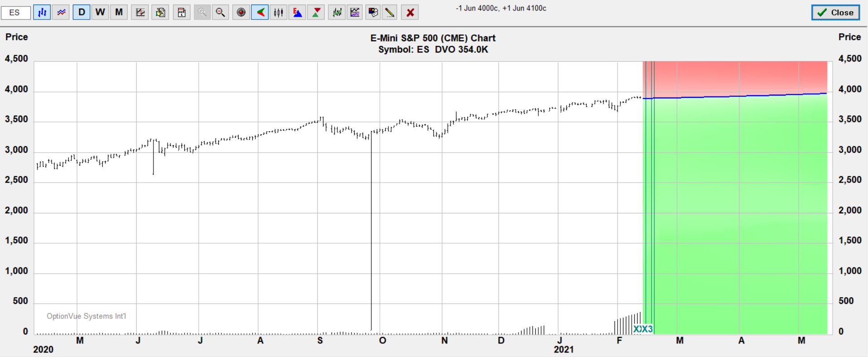Click the Close button with checkmark
Viewport: 868px width, 357px height.
tap(835, 13)
